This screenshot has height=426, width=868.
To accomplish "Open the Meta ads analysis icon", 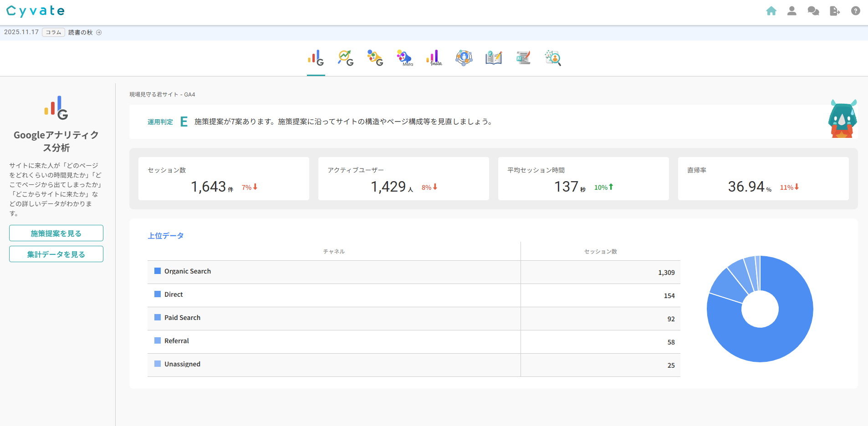I will click(x=404, y=58).
